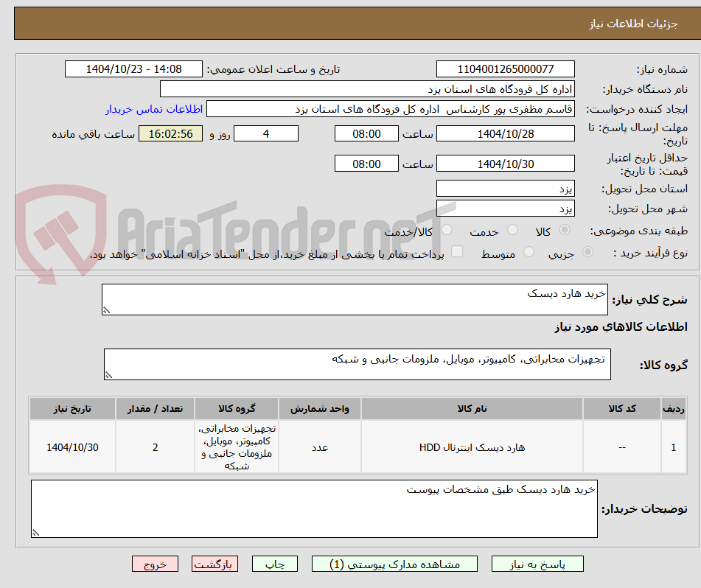701x588 pixels.
Task: Click the نوع فرآیند خرید label
Action: (650, 253)
